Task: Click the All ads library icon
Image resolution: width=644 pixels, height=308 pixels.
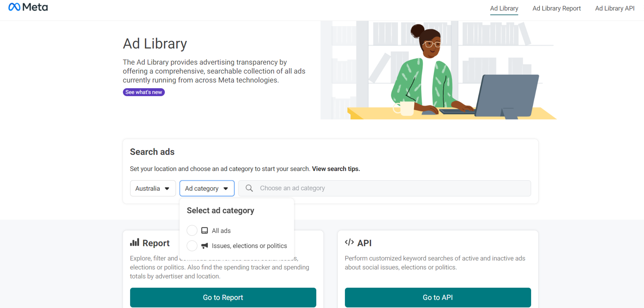Action: click(205, 230)
